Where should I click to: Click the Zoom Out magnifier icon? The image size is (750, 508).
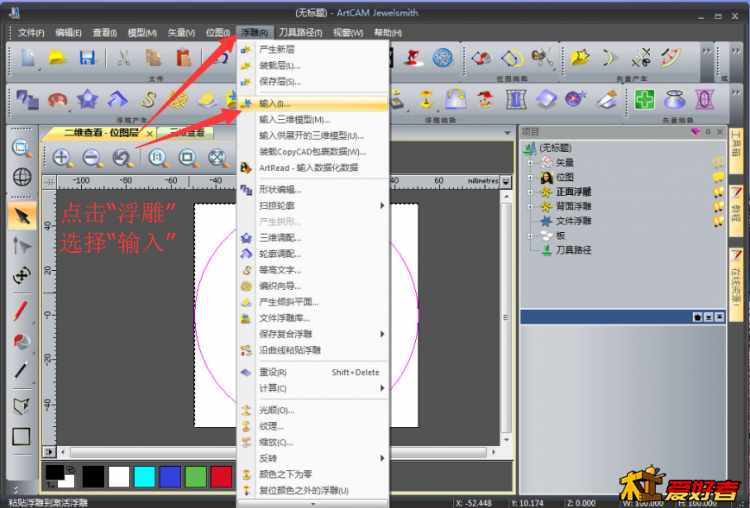[x=92, y=158]
